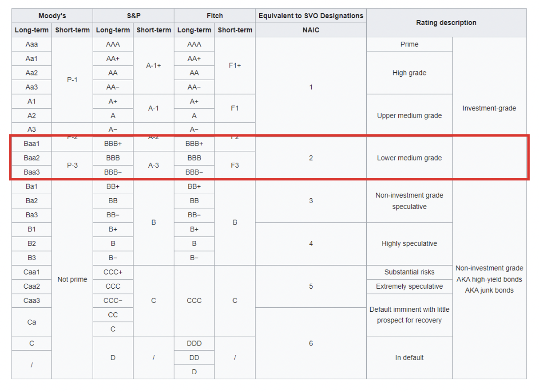Select the Highly speculative cell

click(x=409, y=243)
